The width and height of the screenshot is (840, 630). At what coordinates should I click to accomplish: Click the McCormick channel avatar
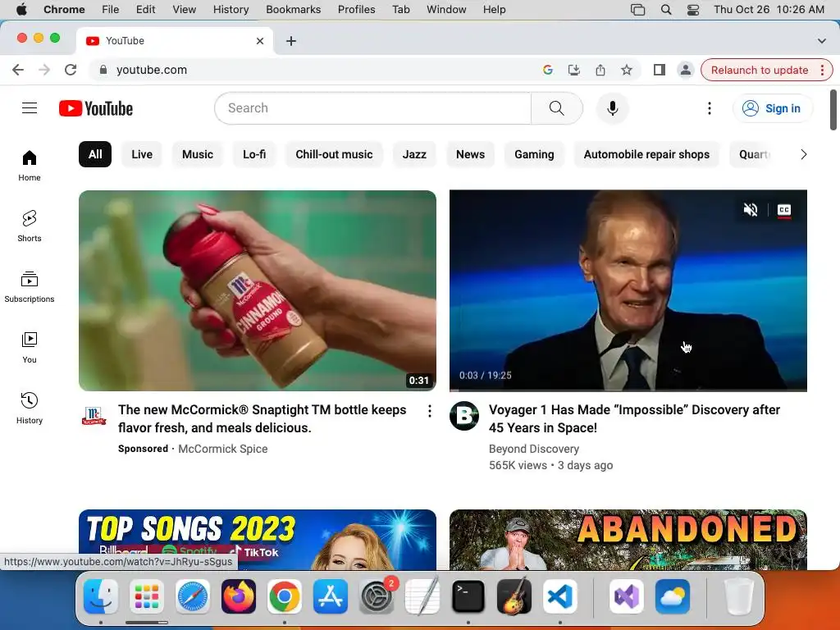coord(94,416)
